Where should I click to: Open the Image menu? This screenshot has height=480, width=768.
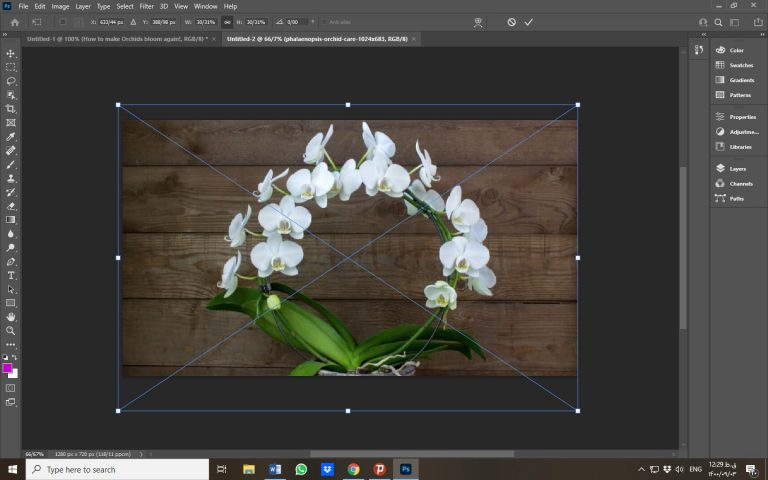[x=60, y=6]
